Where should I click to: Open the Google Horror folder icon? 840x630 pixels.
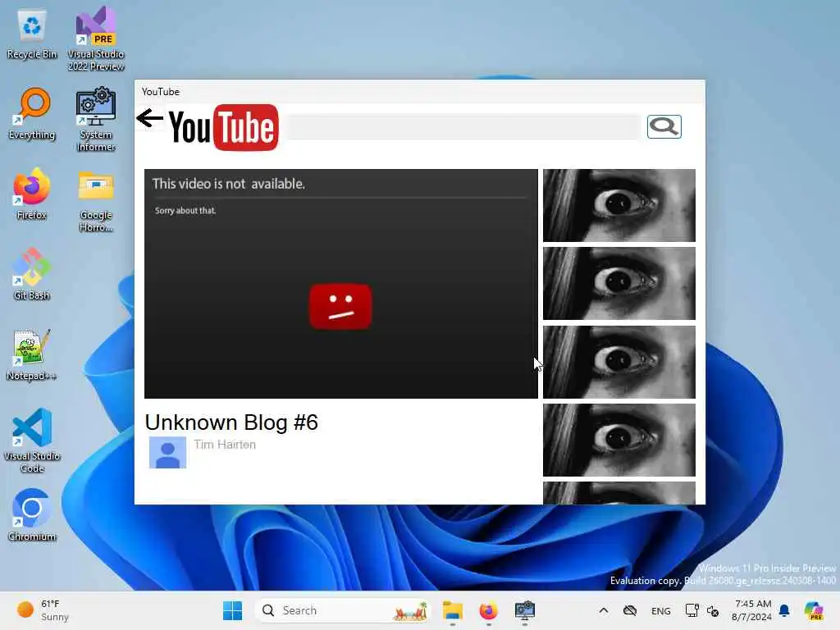[x=96, y=200]
